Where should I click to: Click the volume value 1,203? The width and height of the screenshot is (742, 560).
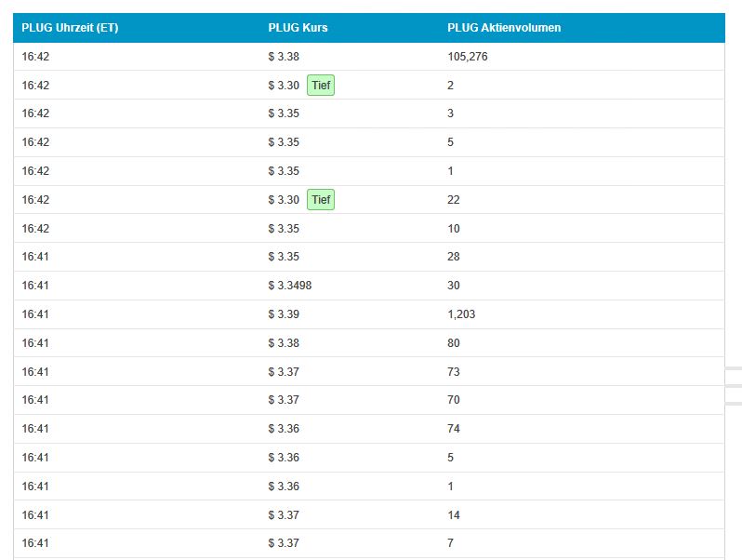tap(461, 313)
